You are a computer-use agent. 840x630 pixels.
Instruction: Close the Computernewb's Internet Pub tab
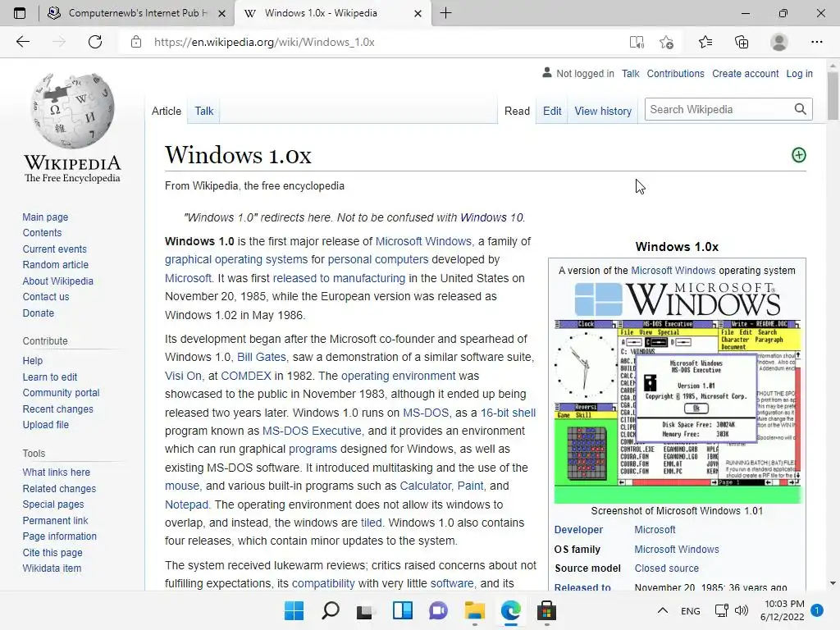(221, 13)
